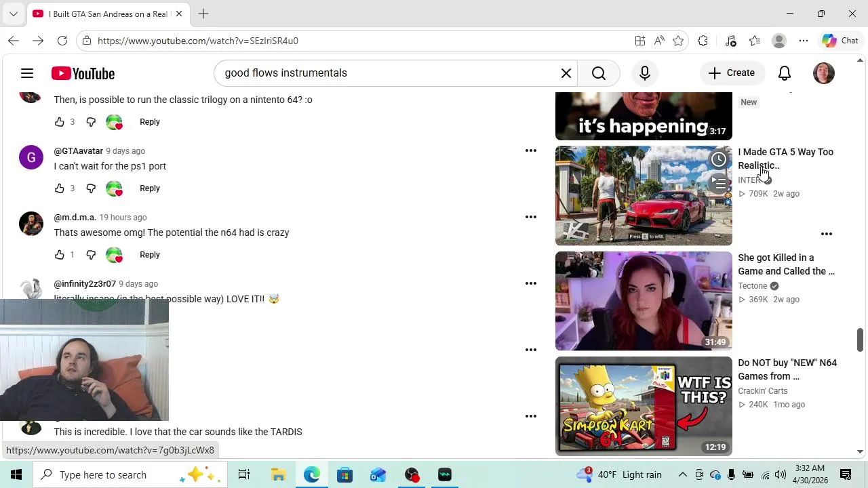Add GTA 5 Realistic video to Watch later
Viewport: 868px width, 488px height.
point(718,160)
